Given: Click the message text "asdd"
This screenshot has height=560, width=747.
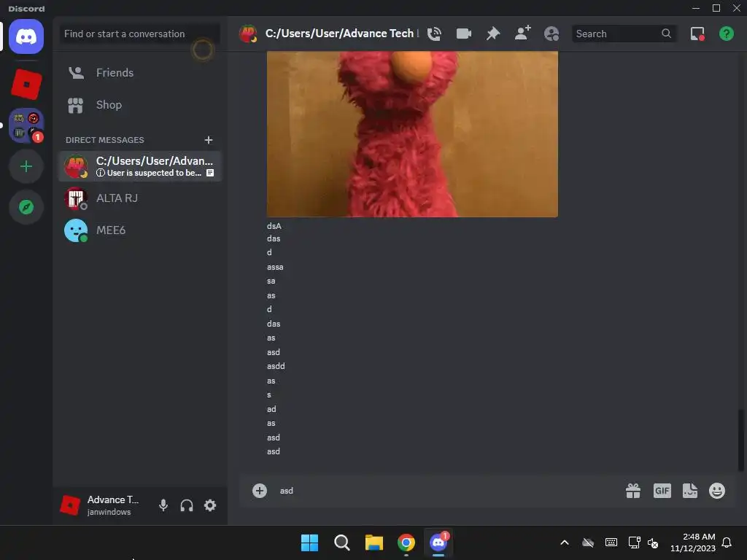Looking at the screenshot, I should point(276,366).
